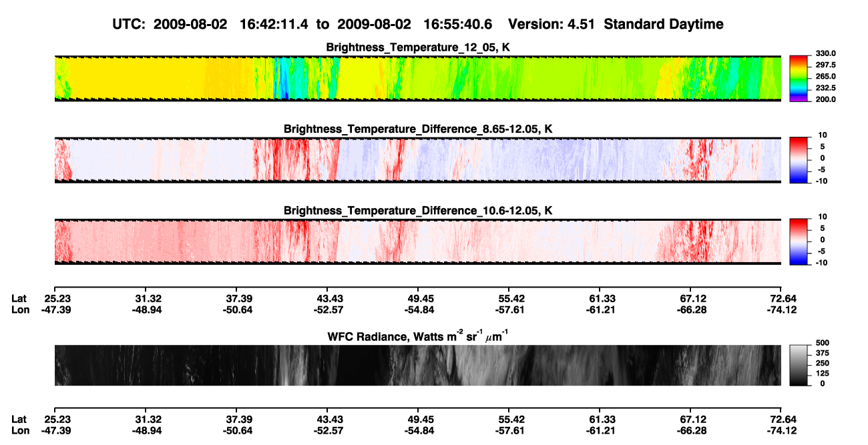Image resolution: width=868 pixels, height=445 pixels.
Task: Click the grayscale colorbar beside WFC Radiance
Action: pyautogui.click(x=799, y=365)
